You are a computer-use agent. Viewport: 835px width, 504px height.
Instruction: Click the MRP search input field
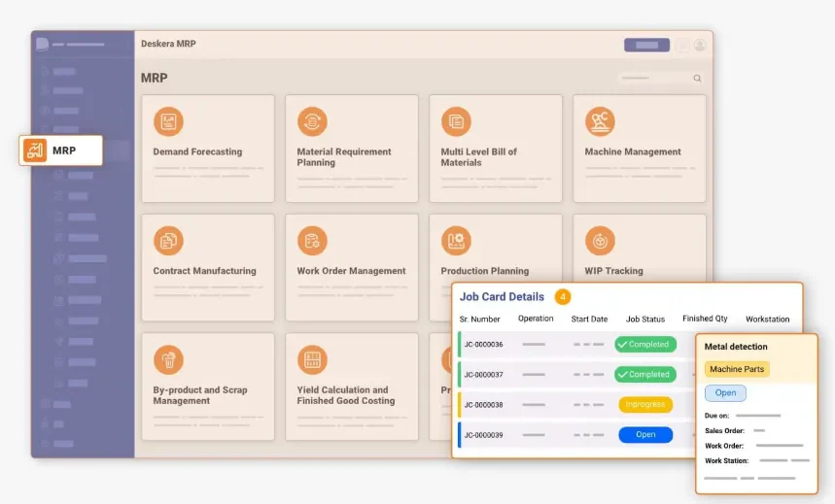(x=660, y=79)
